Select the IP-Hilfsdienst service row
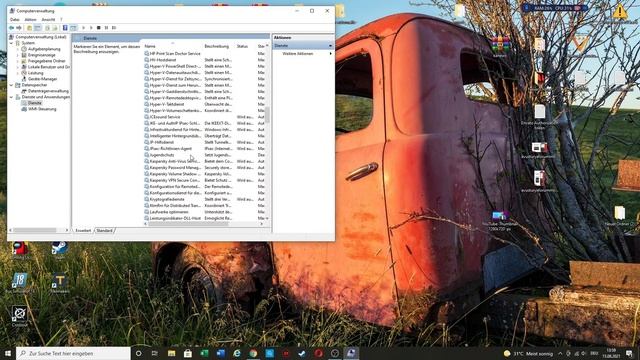Viewport: 640px width, 360px height. (204, 142)
